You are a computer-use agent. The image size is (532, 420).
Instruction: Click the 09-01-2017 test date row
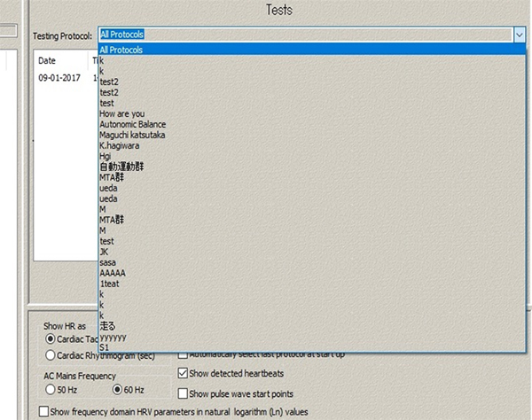coord(59,78)
